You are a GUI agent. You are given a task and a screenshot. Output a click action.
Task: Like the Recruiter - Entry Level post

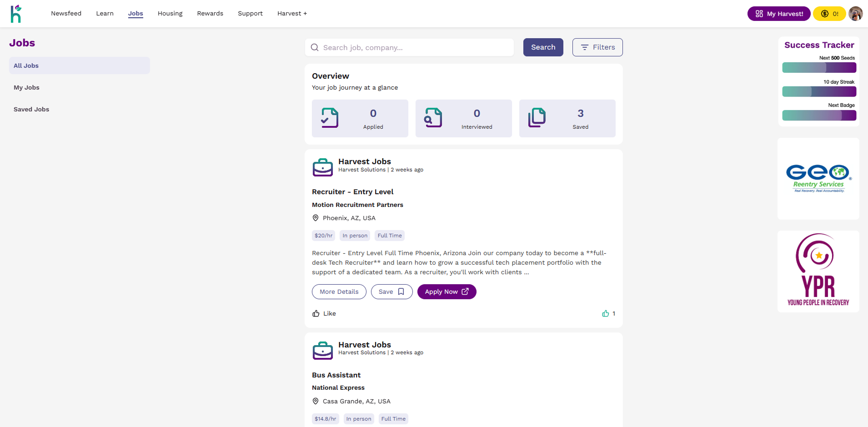324,314
